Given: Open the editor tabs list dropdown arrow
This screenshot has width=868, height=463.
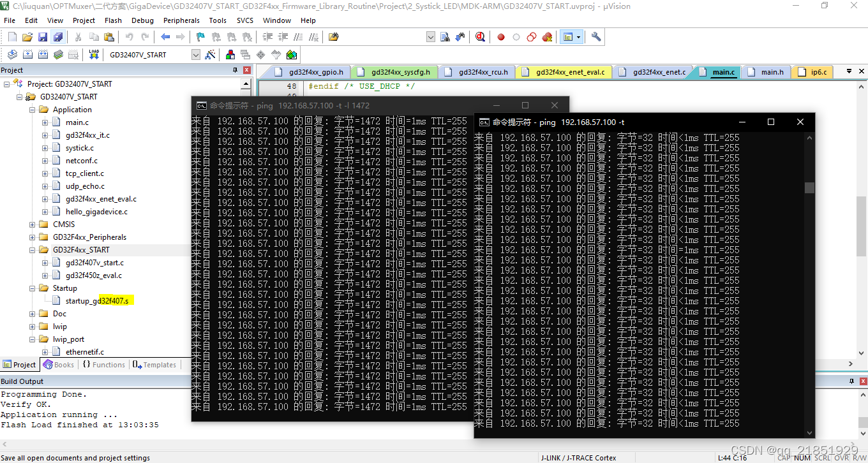Looking at the screenshot, I should (849, 72).
